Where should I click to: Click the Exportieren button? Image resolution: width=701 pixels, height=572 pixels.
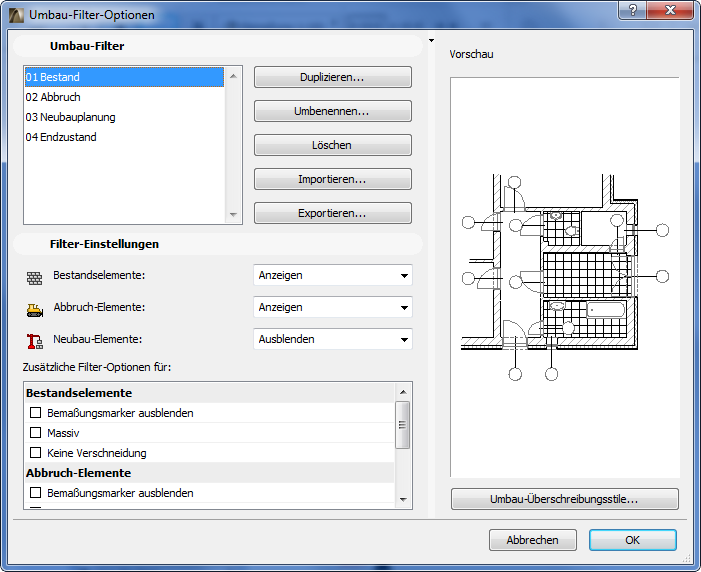pyautogui.click(x=333, y=213)
